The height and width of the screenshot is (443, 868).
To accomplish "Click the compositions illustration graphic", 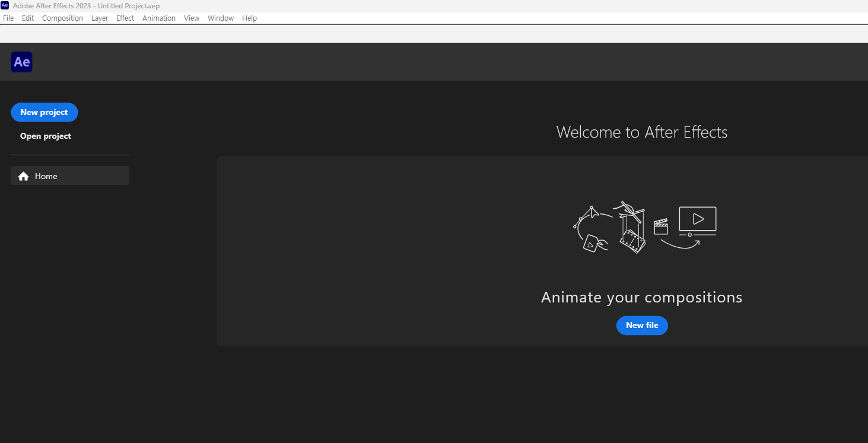I will pyautogui.click(x=645, y=227).
